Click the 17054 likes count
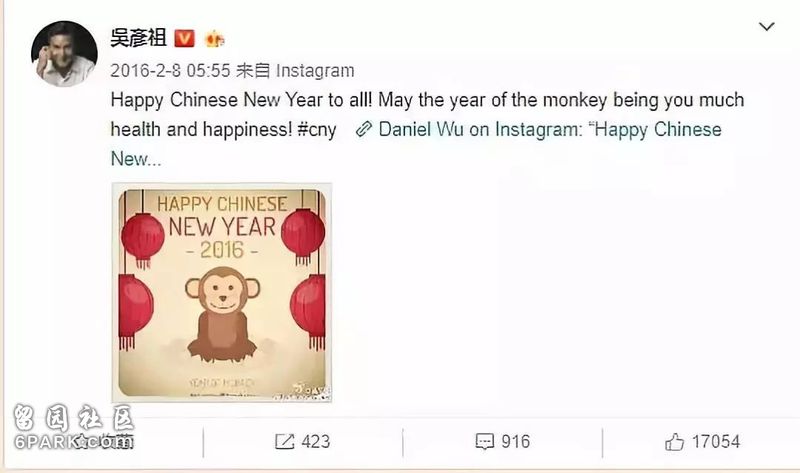 [716, 441]
